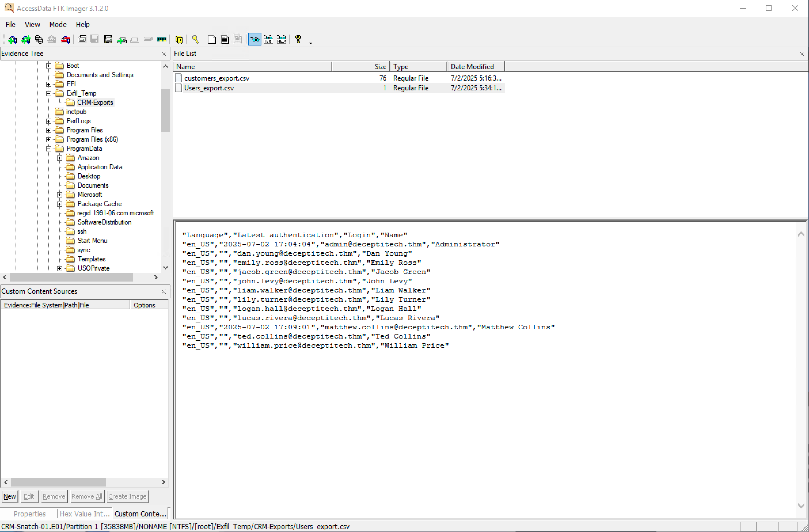The width and height of the screenshot is (809, 532).
Task: Expand the Program Files folder node
Action: pos(48,130)
